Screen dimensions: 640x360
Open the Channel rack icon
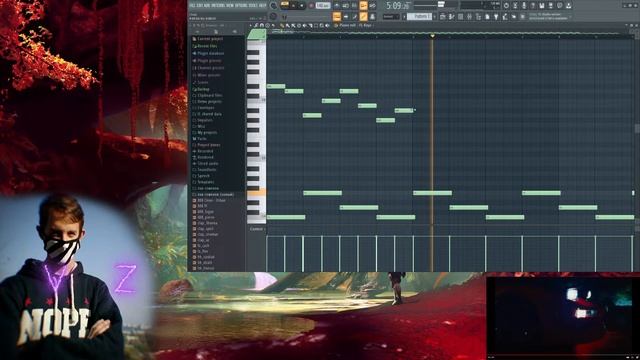(460, 17)
